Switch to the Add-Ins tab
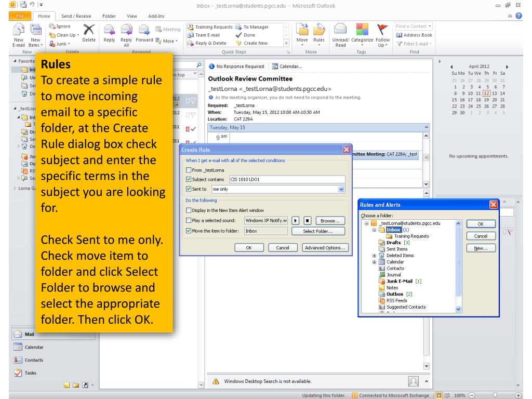532x399 pixels. 156,16
